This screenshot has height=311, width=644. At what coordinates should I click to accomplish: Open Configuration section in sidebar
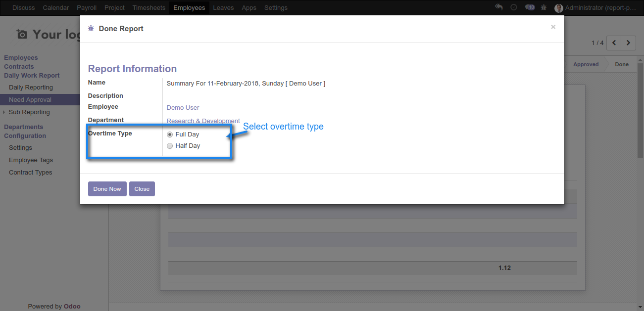pyautogui.click(x=25, y=136)
